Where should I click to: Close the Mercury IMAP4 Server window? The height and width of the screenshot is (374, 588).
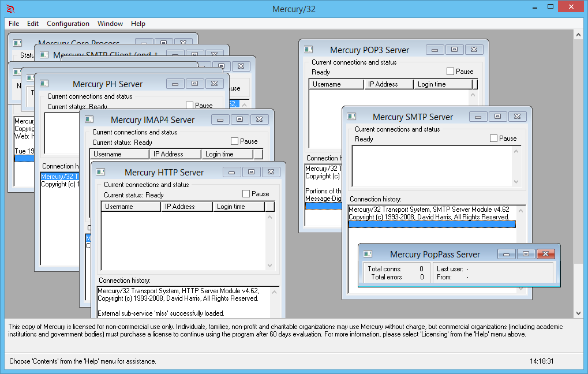click(259, 119)
